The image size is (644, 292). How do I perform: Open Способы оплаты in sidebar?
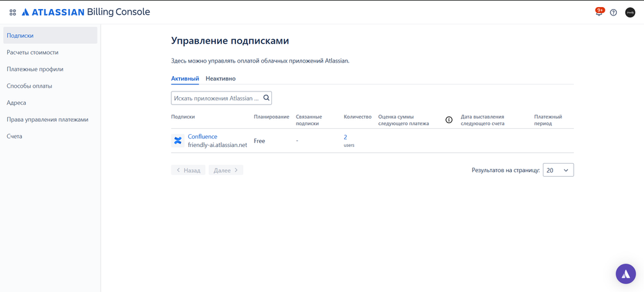pyautogui.click(x=50, y=86)
